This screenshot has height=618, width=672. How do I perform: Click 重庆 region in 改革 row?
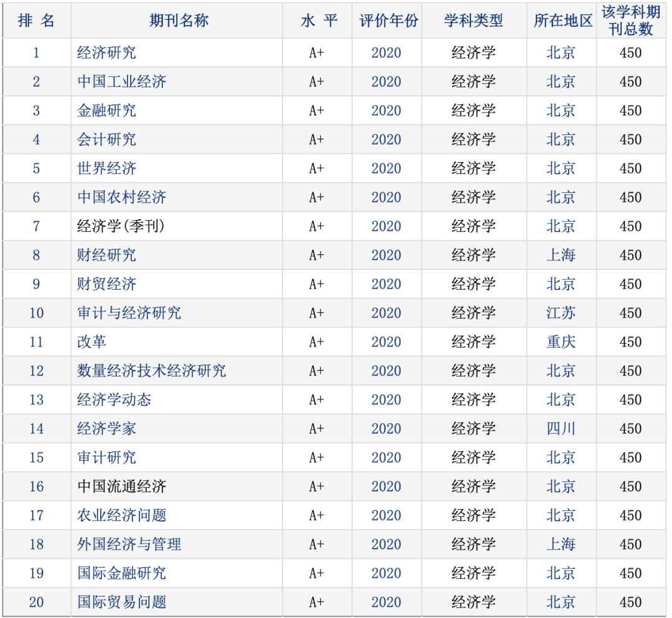pos(561,342)
